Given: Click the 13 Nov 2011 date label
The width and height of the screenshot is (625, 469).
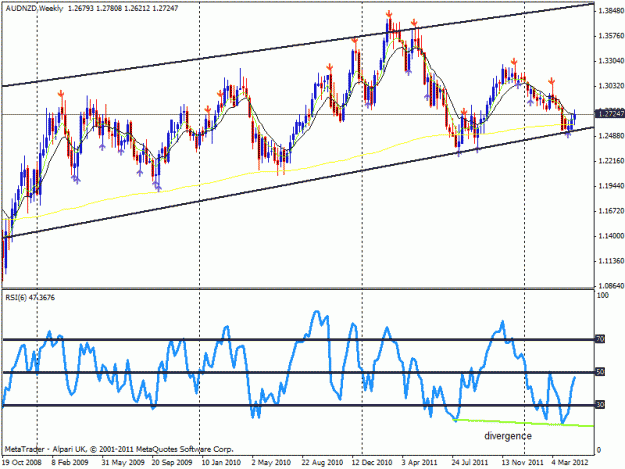Looking at the screenshot, I should pyautogui.click(x=522, y=462).
